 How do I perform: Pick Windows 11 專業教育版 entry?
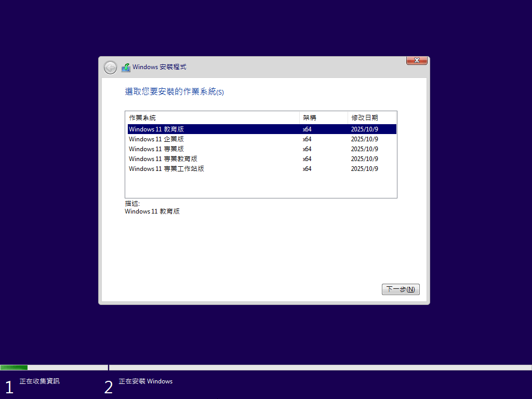pos(163,159)
